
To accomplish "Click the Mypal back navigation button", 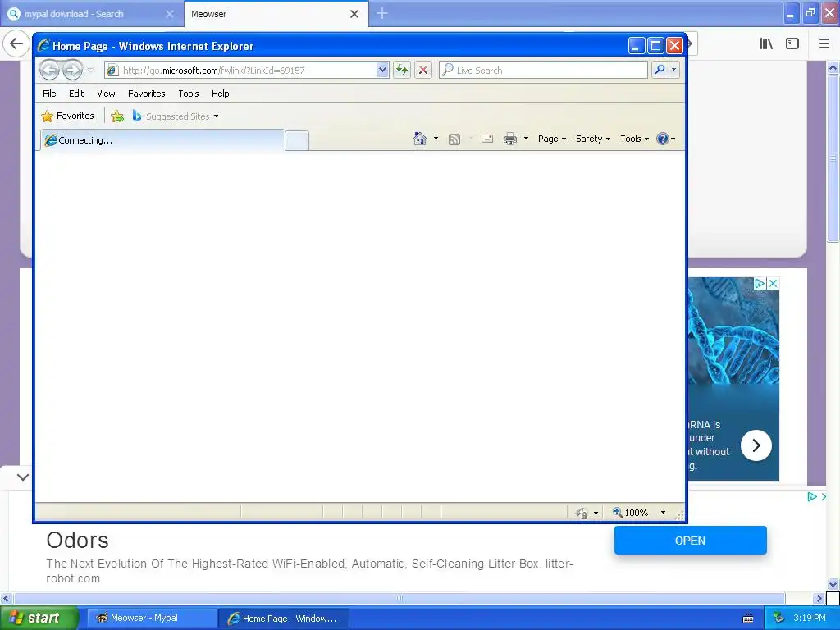I will pyautogui.click(x=16, y=43).
